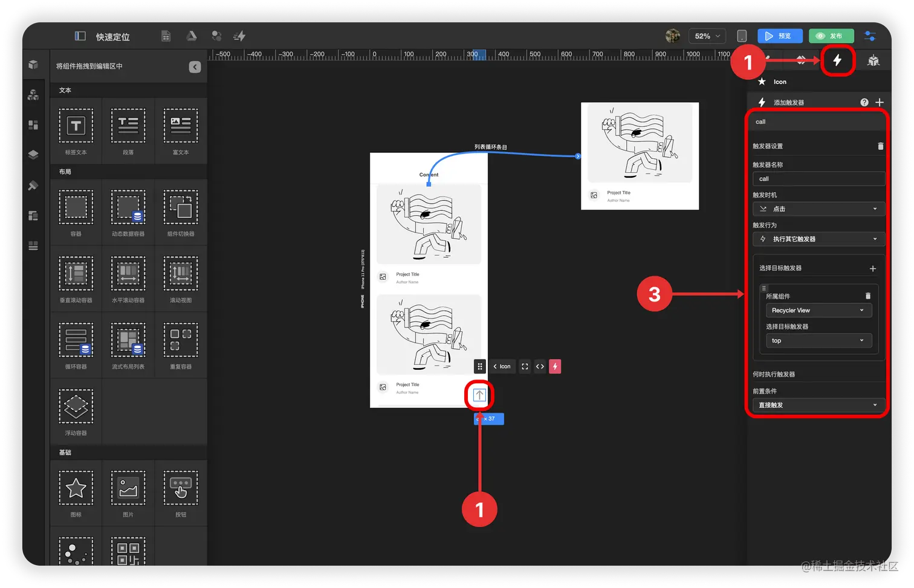The width and height of the screenshot is (914, 588).
Task: Open the 执行其它触发器 behavior dropdown
Action: coord(818,239)
